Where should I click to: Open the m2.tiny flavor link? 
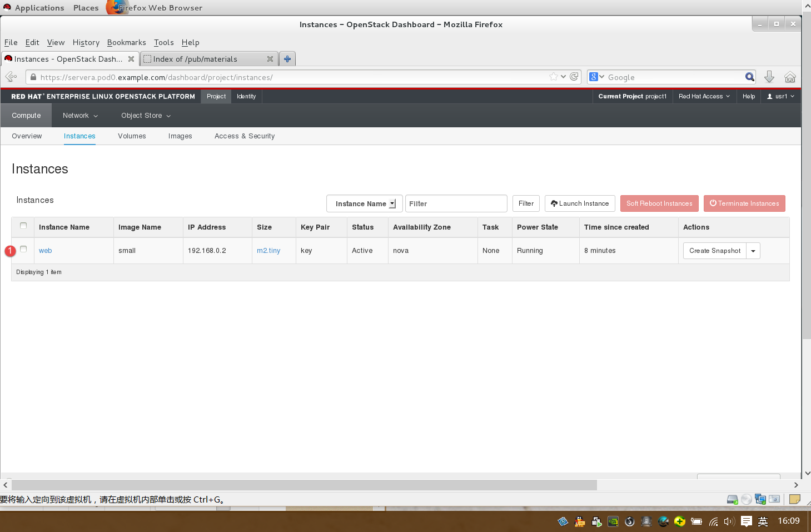coord(268,251)
